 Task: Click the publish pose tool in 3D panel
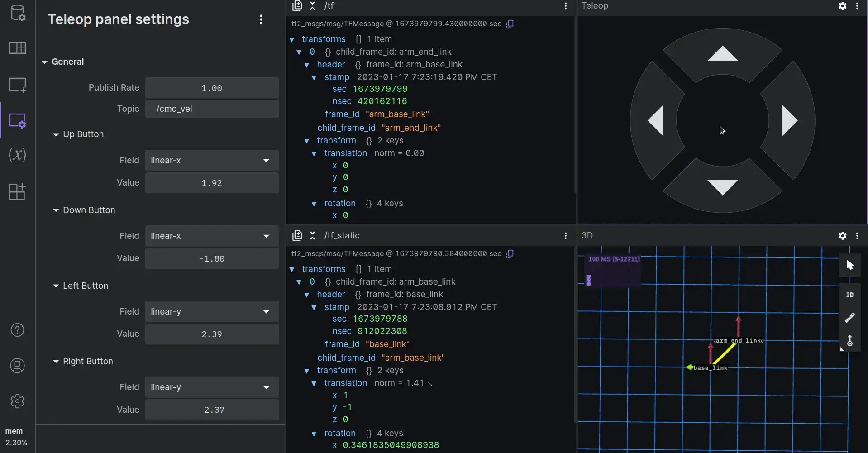pyautogui.click(x=849, y=341)
